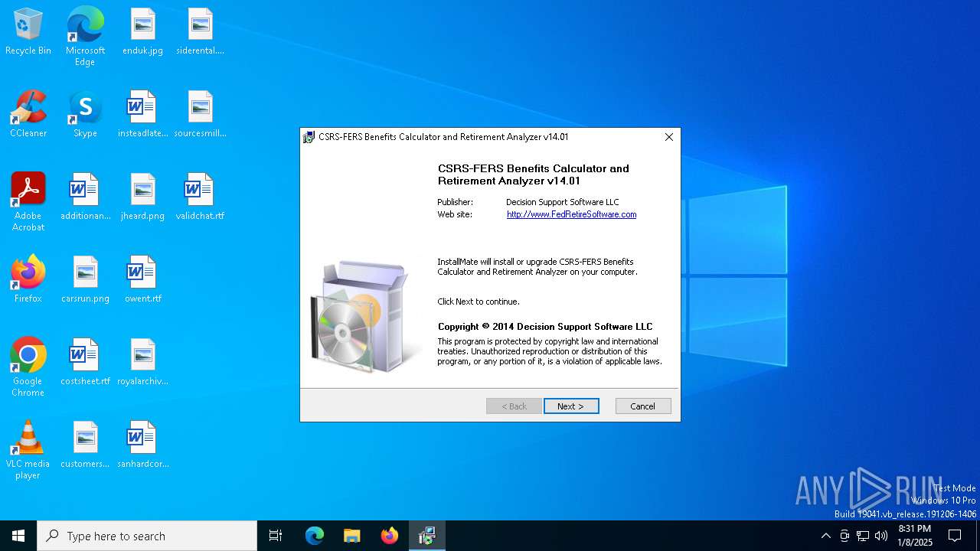Launch Microsoft Edge from desktop shortcut
Image resolution: width=980 pixels, height=551 pixels.
[85, 37]
